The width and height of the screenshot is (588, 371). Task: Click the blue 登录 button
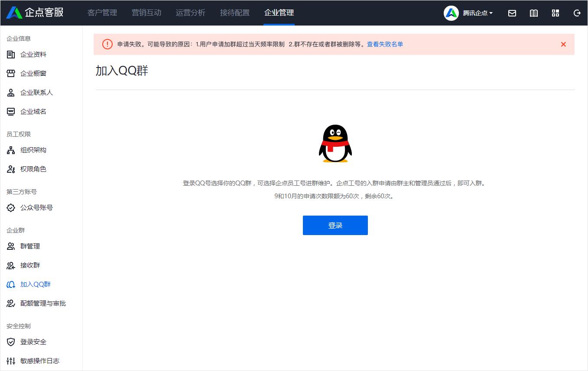tap(335, 225)
